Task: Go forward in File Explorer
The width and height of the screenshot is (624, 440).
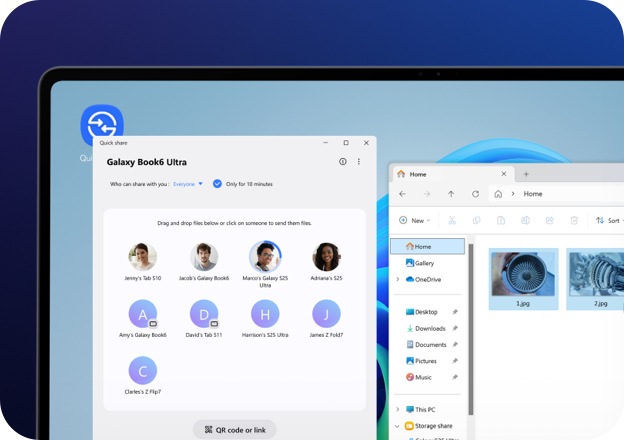Action: click(427, 194)
